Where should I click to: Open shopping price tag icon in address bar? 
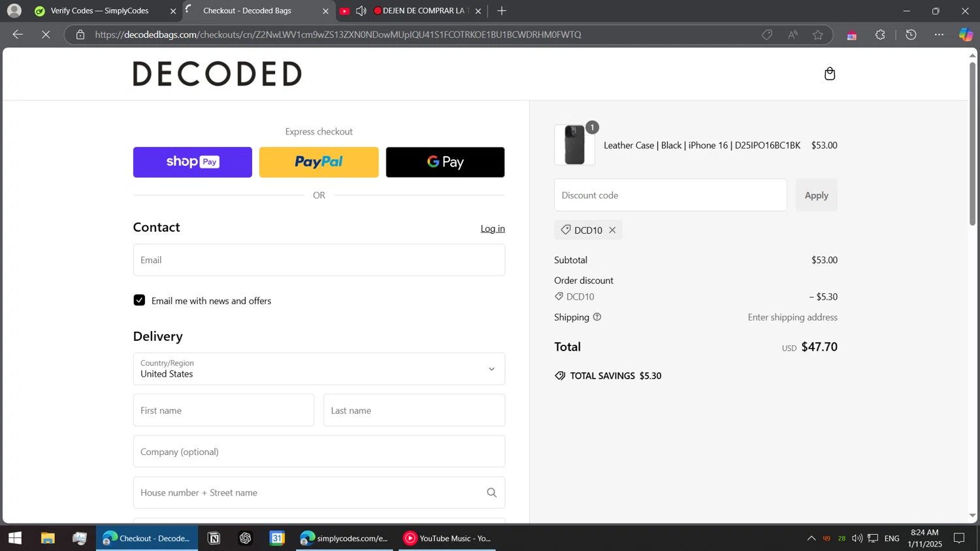click(767, 35)
